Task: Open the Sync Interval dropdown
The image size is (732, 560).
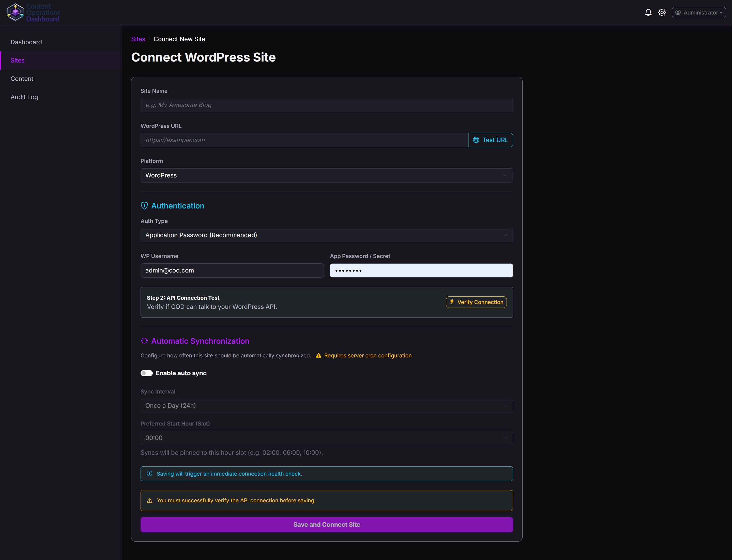Action: click(x=326, y=406)
